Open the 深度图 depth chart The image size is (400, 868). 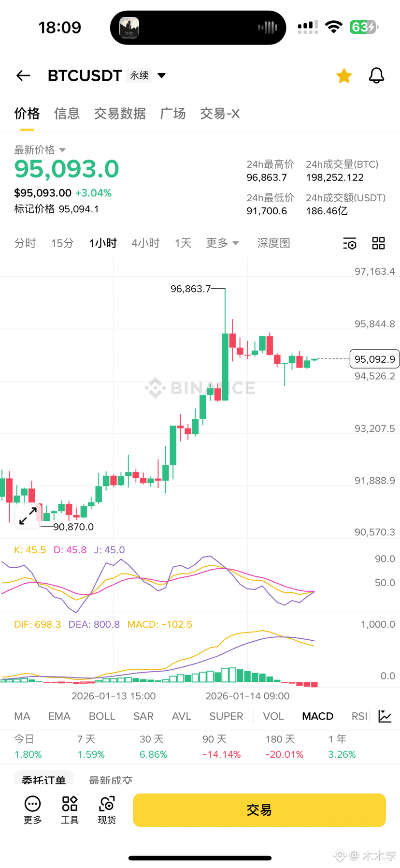coord(273,243)
